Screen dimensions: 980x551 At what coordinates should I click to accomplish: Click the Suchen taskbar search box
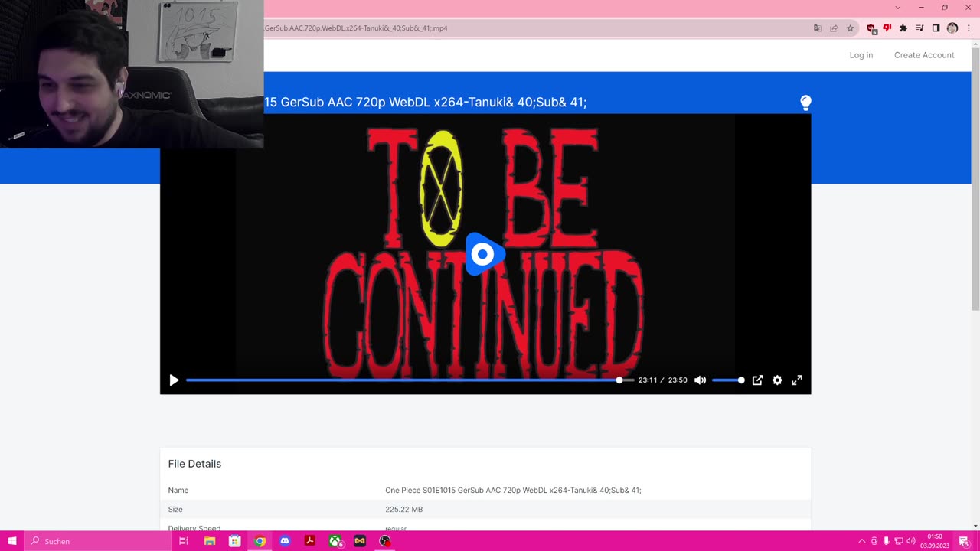pyautogui.click(x=97, y=541)
